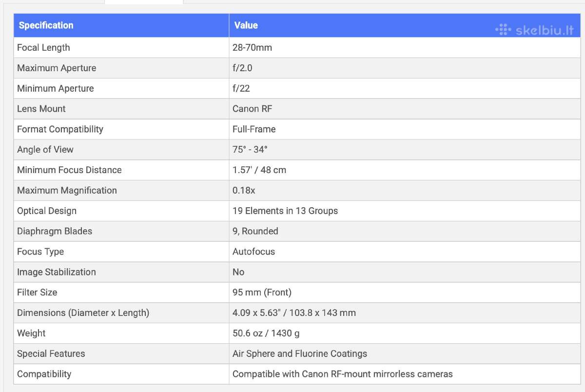The height and width of the screenshot is (392, 585).
Task: Click the Full-Frame value
Action: [254, 129]
